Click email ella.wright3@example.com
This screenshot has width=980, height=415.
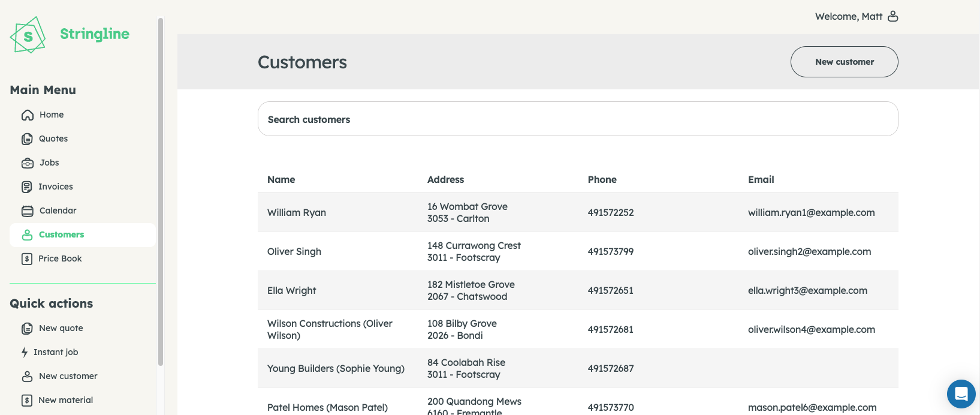pyautogui.click(x=808, y=290)
